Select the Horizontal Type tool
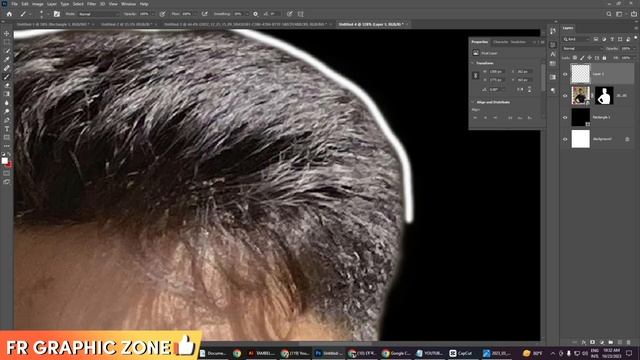Image resolution: width=640 pixels, height=360 pixels. point(7,129)
